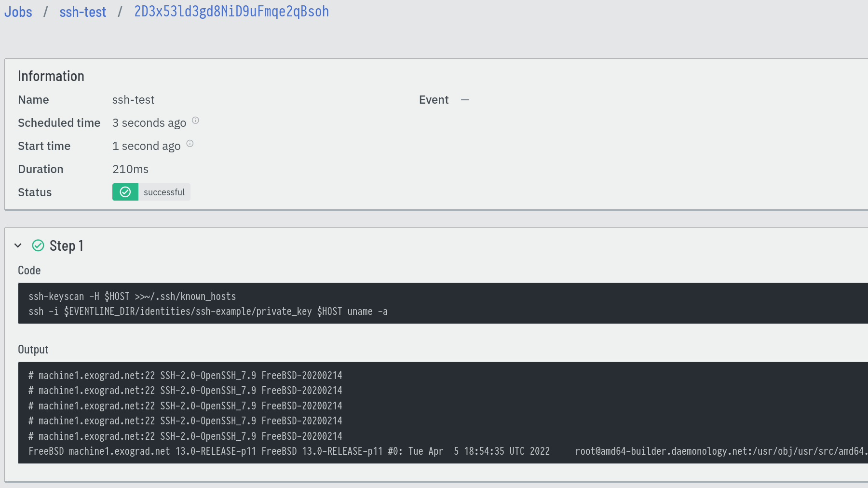Click the Duration label
The height and width of the screenshot is (488, 868).
[41, 169]
